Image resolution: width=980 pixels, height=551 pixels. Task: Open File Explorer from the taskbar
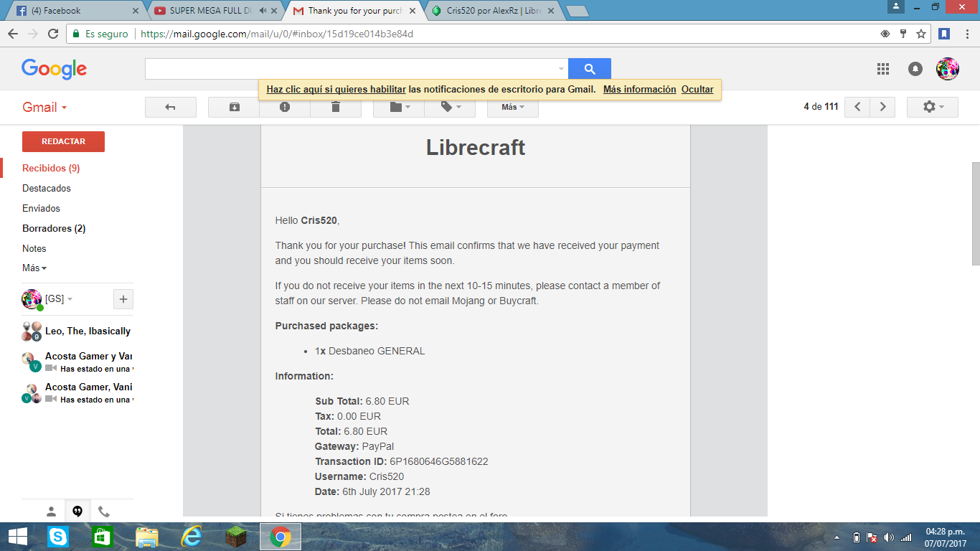click(147, 537)
